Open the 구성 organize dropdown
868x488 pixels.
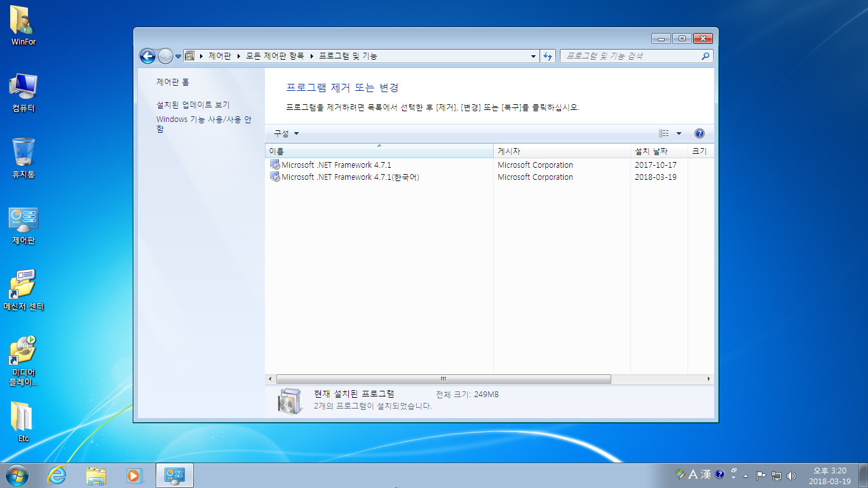[x=286, y=133]
